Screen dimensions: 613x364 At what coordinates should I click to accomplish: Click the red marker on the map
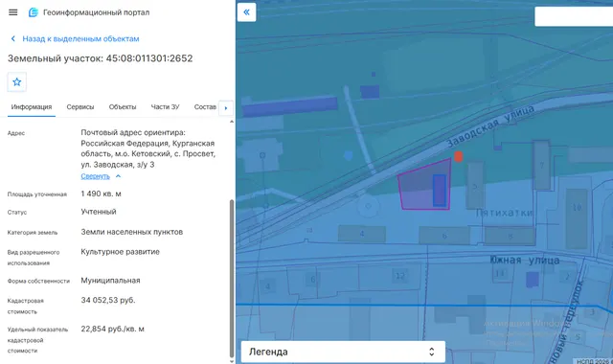(x=459, y=156)
